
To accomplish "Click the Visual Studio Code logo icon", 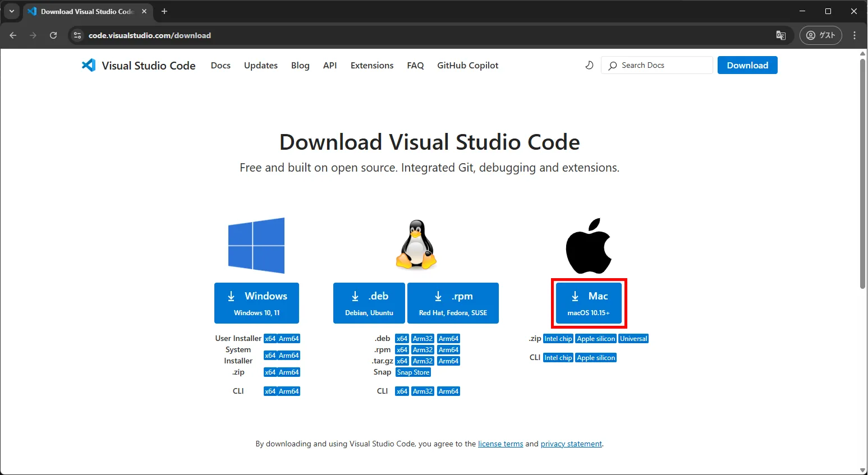I will (89, 65).
